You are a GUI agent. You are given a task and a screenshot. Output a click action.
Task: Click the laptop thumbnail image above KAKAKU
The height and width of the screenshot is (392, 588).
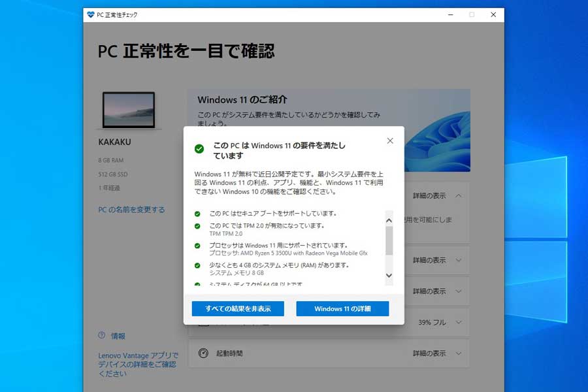[x=129, y=110]
